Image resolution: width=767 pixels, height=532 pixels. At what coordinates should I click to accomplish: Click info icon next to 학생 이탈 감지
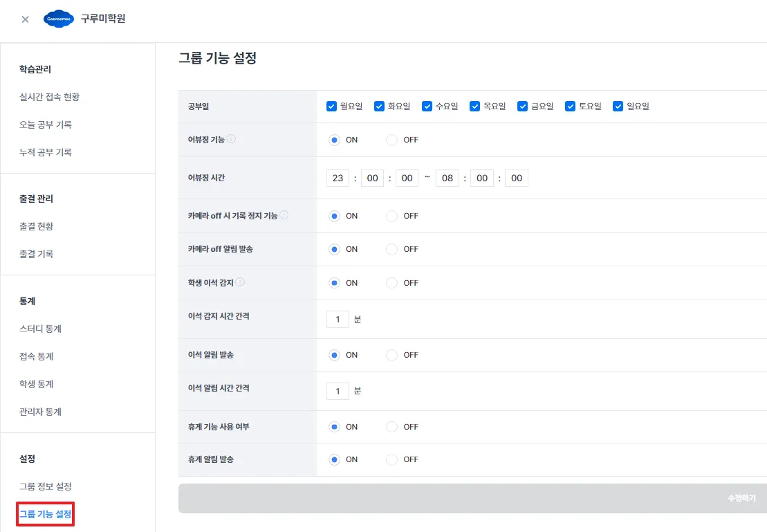(x=240, y=282)
